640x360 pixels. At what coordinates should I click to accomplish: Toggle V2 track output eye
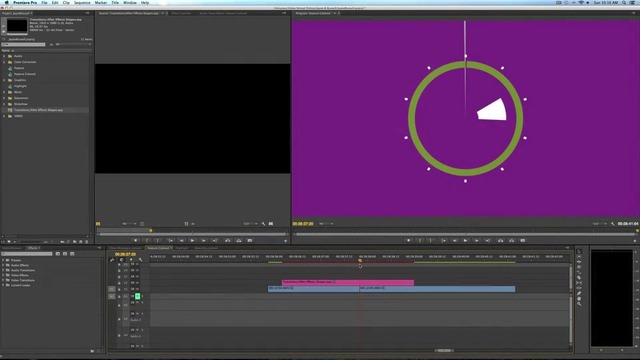(x=138, y=282)
